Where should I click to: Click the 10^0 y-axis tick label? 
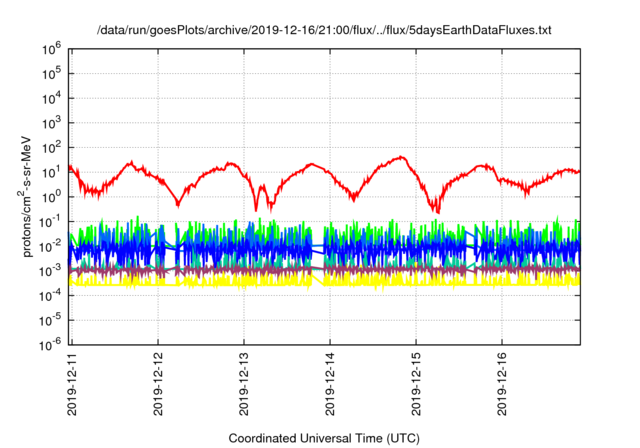pyautogui.click(x=51, y=198)
